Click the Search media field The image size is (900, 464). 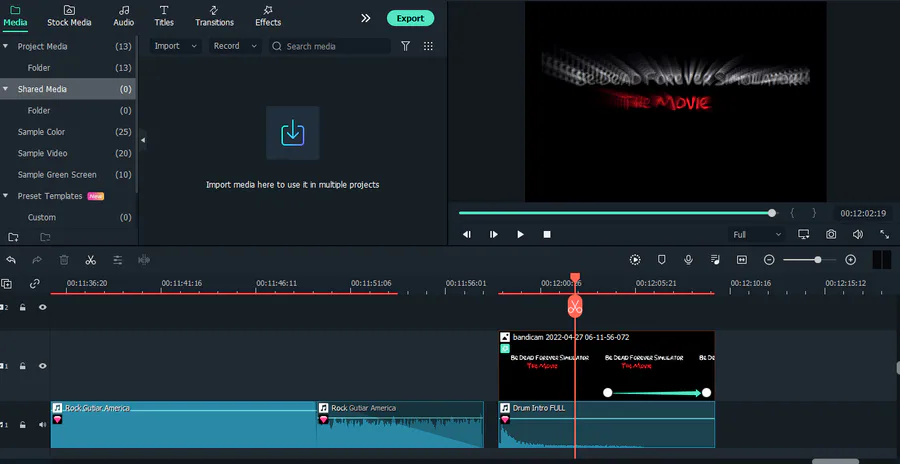(329, 46)
